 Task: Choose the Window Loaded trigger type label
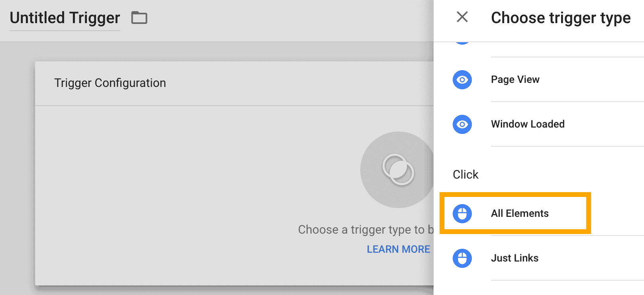pyautogui.click(x=528, y=124)
